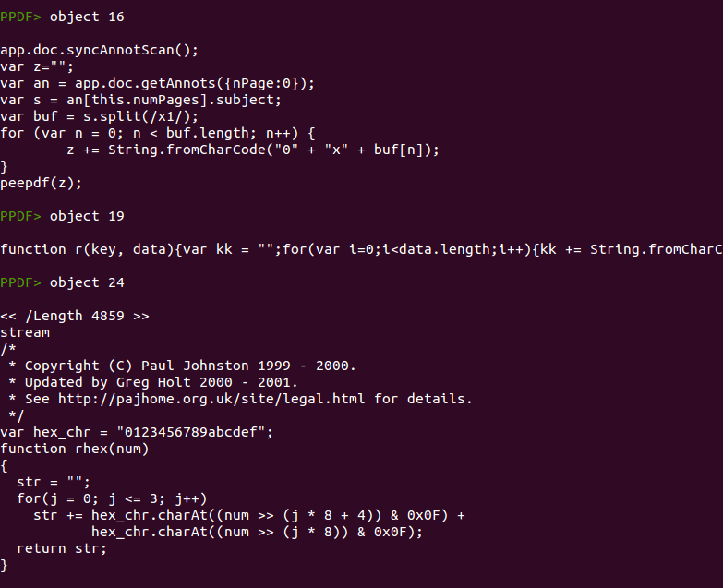Click the "return str;" statement
This screenshot has height=588, width=723.
click(62, 548)
